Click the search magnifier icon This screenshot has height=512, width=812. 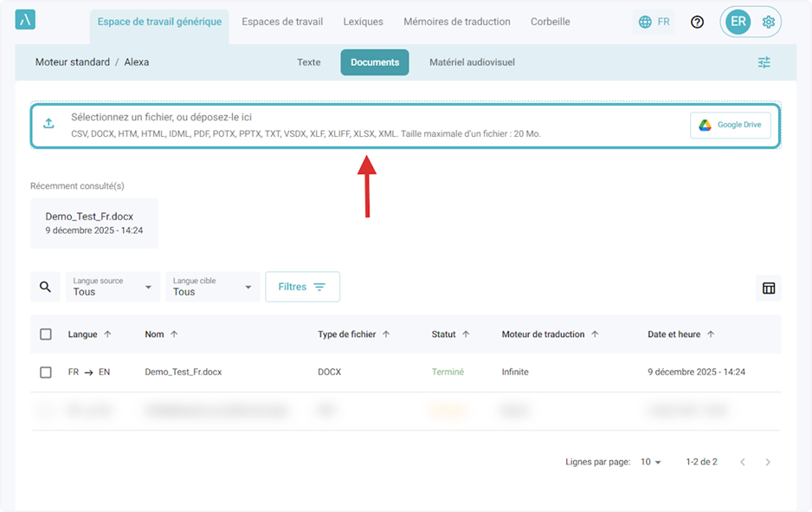coord(45,287)
